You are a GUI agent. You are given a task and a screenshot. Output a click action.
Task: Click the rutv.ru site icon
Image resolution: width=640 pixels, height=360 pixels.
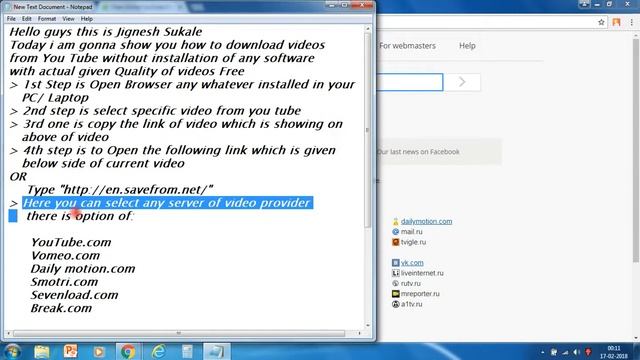pos(395,283)
